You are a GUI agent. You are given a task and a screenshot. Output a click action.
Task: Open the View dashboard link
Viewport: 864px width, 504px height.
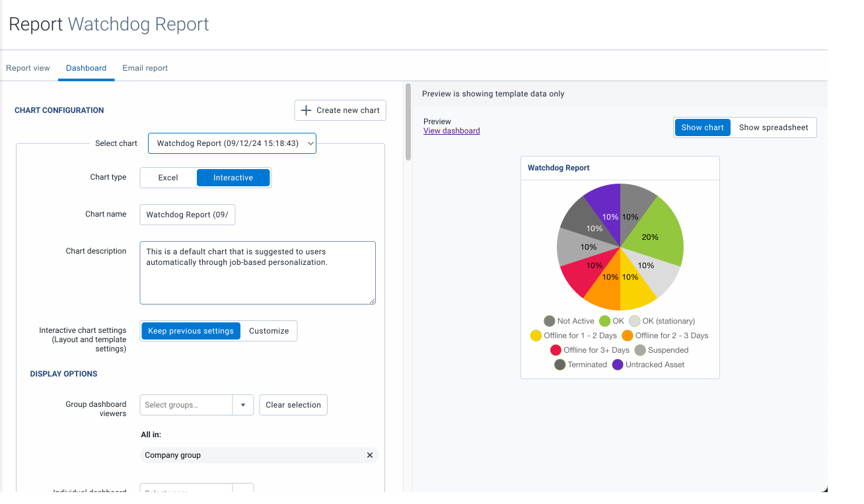pyautogui.click(x=451, y=130)
